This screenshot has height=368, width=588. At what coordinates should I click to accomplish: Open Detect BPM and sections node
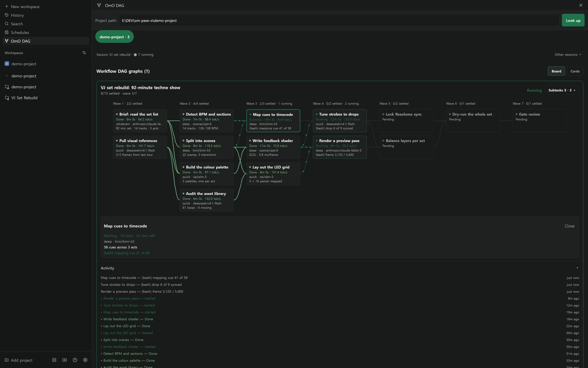pos(207,121)
